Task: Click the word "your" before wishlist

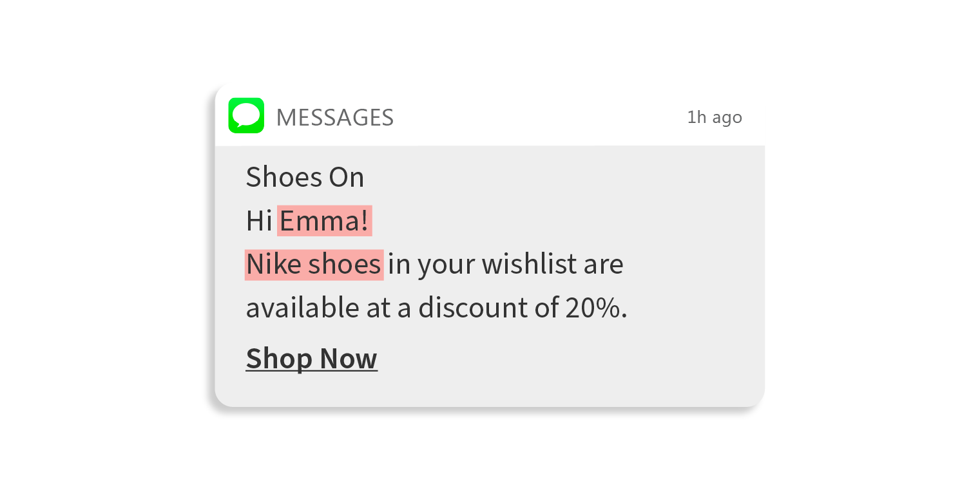Action: point(447,265)
